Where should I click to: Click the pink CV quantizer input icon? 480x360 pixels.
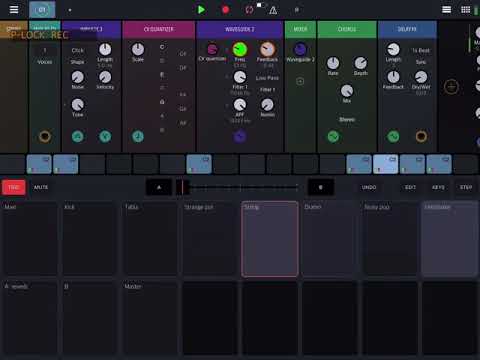tap(212, 49)
